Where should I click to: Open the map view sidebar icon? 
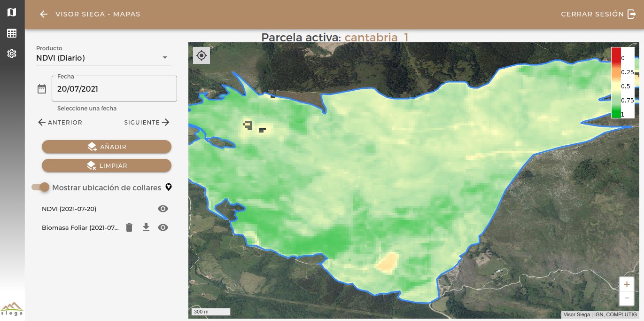[x=12, y=12]
